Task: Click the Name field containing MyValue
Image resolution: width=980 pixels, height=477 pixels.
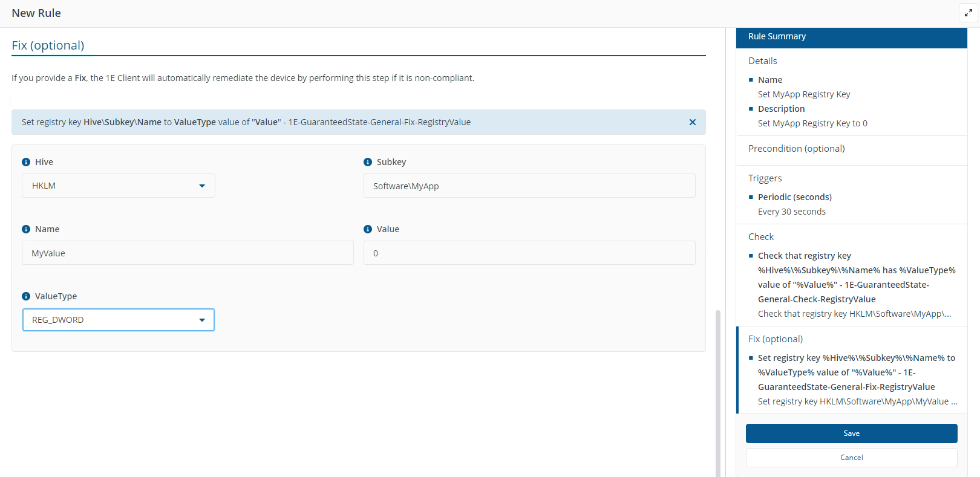Action: point(188,253)
